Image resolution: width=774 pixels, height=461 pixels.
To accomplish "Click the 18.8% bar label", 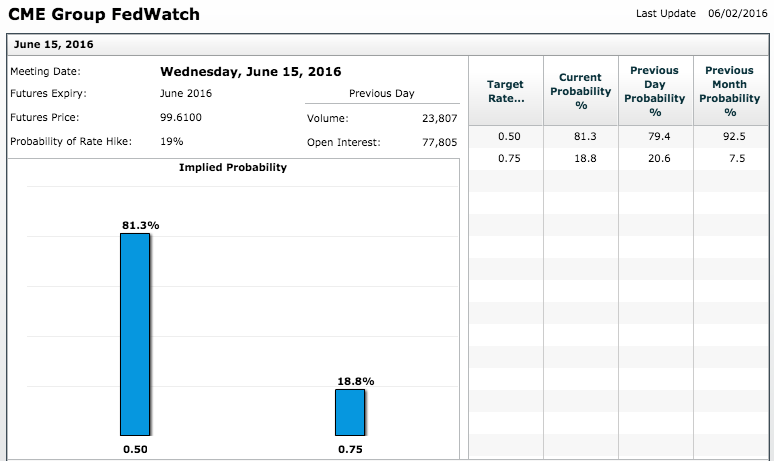I will tap(355, 382).
